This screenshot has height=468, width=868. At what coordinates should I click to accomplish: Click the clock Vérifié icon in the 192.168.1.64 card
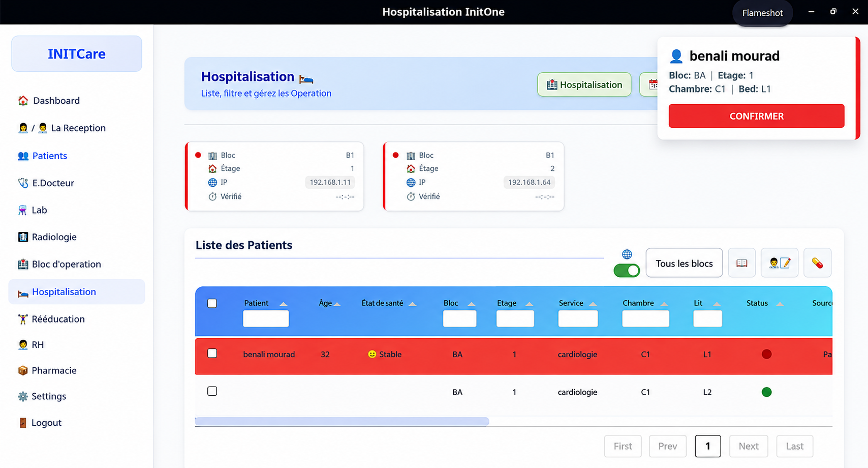click(411, 196)
